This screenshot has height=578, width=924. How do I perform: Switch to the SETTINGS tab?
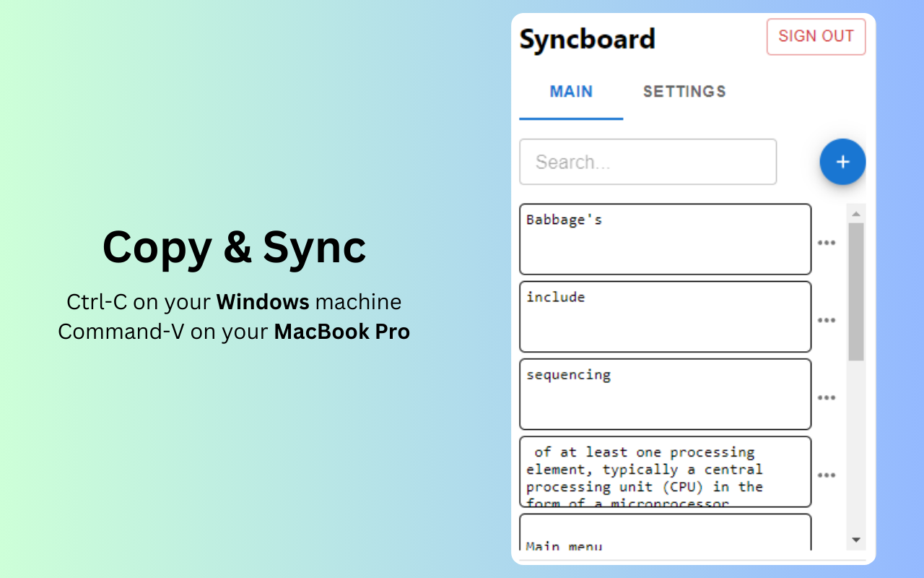tap(684, 92)
